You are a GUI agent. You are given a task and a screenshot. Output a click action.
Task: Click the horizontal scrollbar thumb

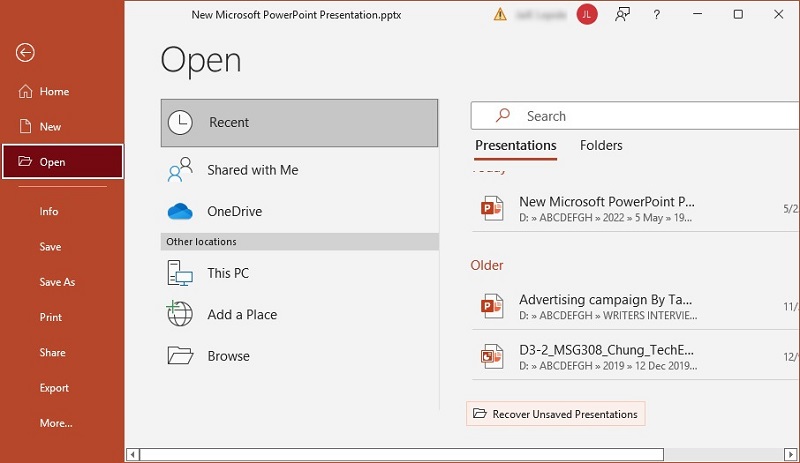tap(402, 454)
